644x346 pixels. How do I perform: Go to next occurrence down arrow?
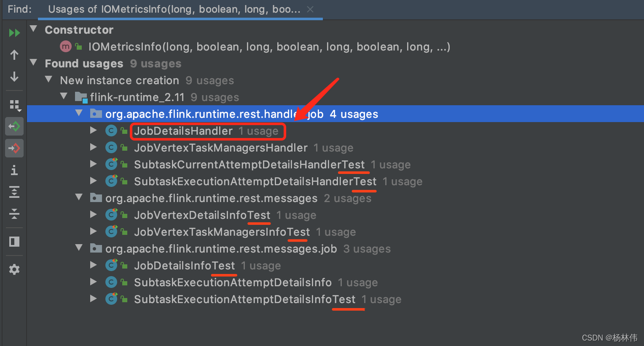click(x=14, y=77)
